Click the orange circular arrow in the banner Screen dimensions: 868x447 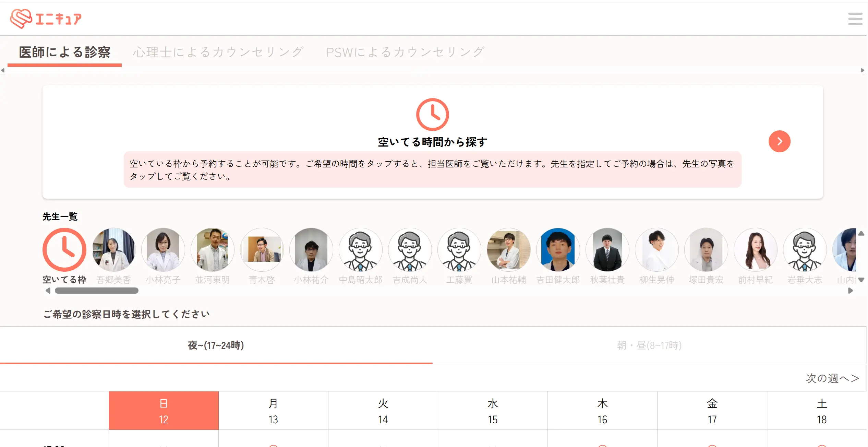pos(780,141)
